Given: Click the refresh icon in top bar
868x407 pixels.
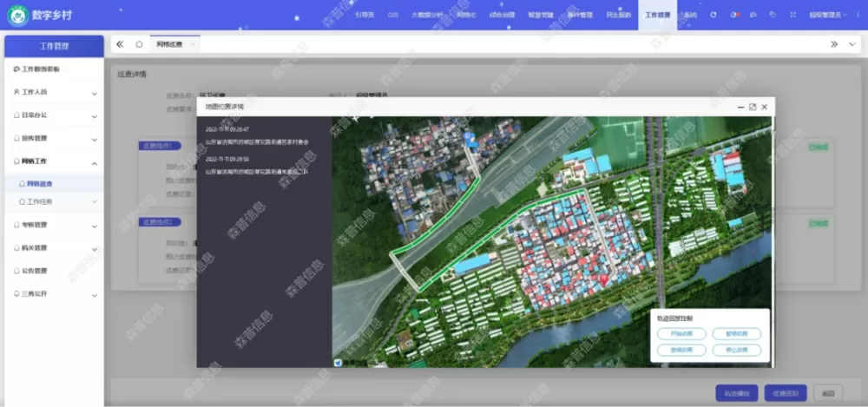Looking at the screenshot, I should pyautogui.click(x=713, y=15).
